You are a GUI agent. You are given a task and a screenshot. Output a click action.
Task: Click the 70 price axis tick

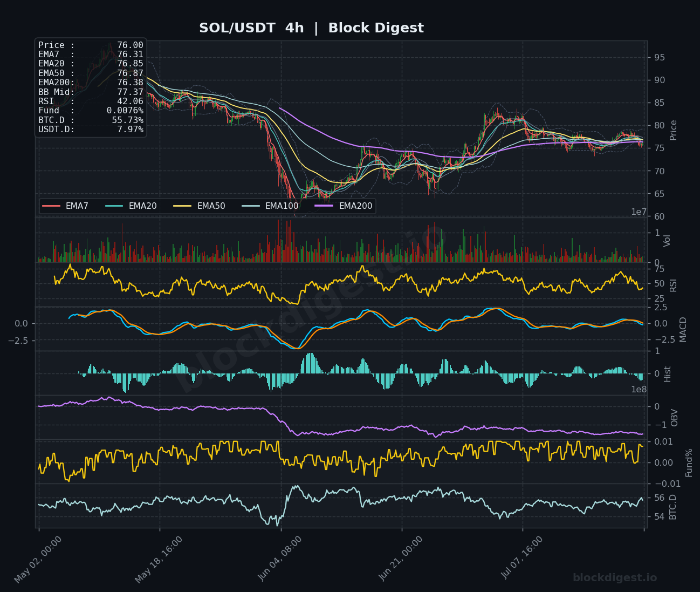660,172
